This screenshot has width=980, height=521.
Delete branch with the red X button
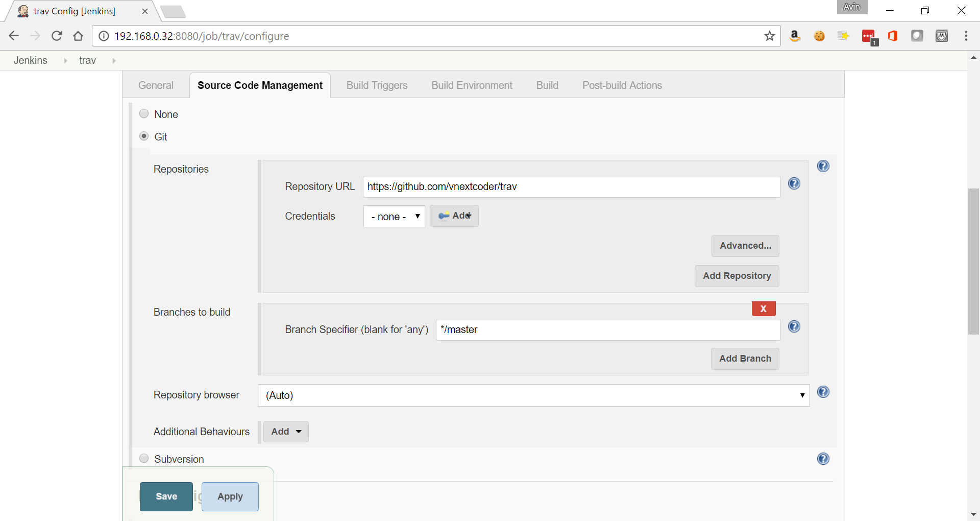click(x=763, y=309)
